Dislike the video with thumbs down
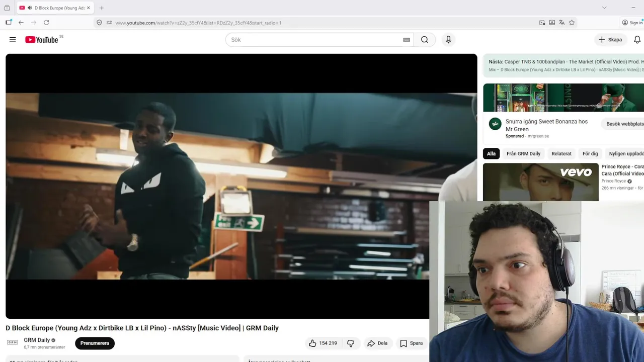Viewport: 644px width, 362px height. pyautogui.click(x=351, y=343)
